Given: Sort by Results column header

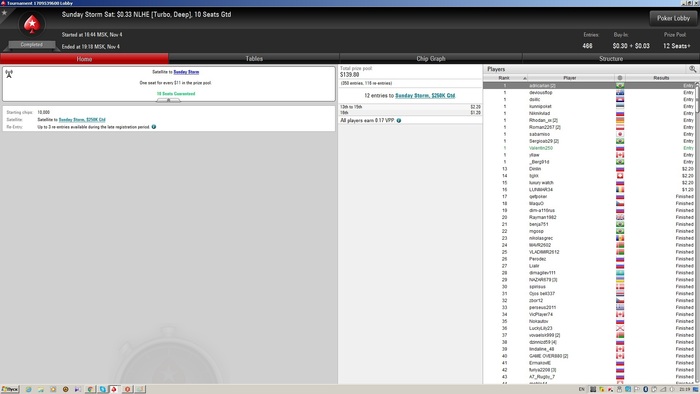Looking at the screenshot, I should pos(661,78).
